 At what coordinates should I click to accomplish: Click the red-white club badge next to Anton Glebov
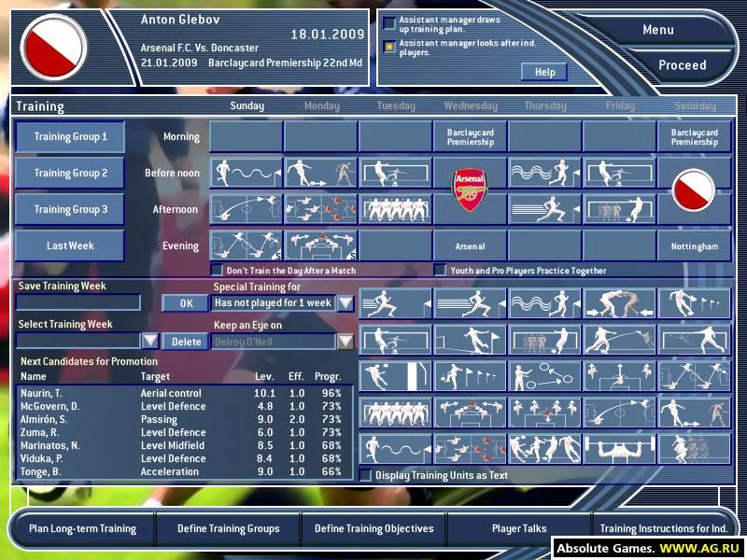point(53,48)
